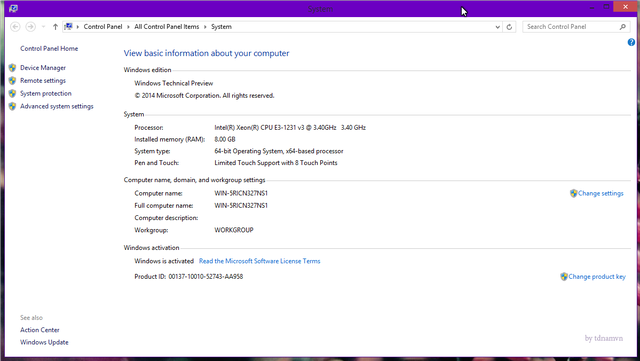Expand chevron after Control Panel breadcrumb
The height and width of the screenshot is (361, 640).
coord(128,27)
